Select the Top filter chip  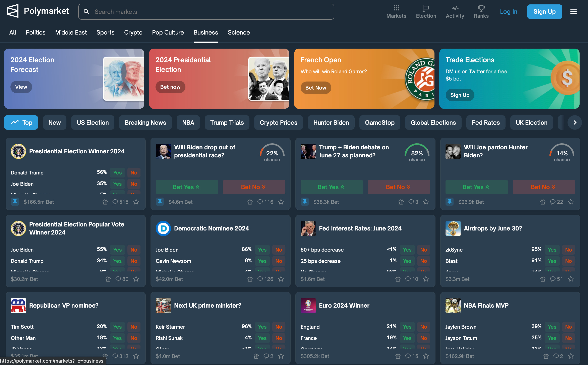click(21, 123)
